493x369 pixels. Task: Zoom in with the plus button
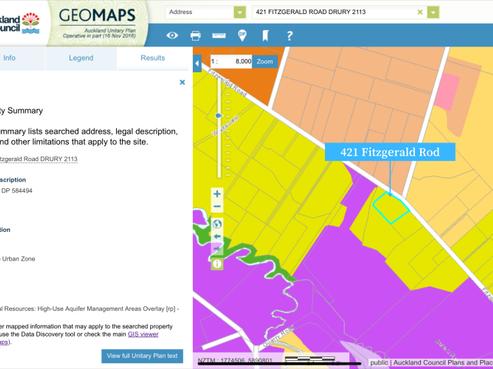[x=217, y=194]
